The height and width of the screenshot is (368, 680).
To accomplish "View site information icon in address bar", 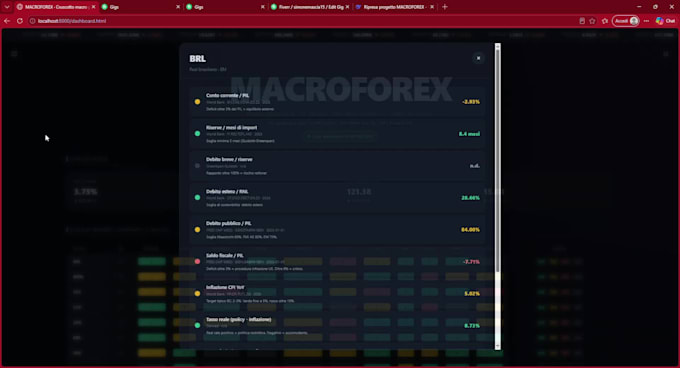I will [32, 21].
